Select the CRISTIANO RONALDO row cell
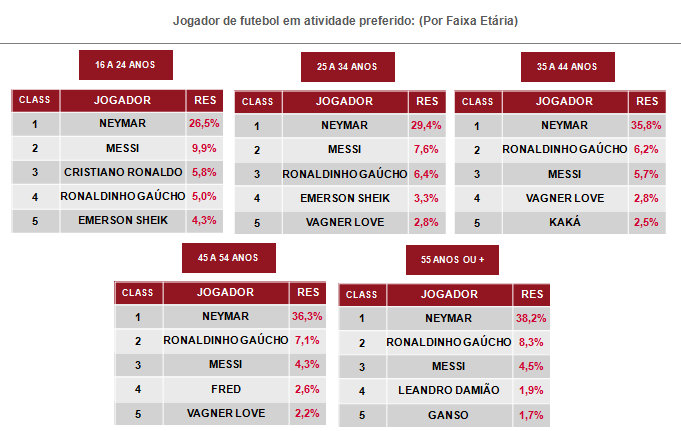Screen dimensions: 681x431 click(x=122, y=172)
